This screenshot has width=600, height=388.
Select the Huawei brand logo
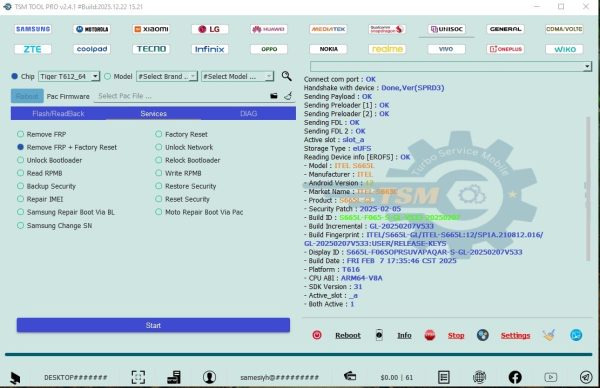pos(269,29)
